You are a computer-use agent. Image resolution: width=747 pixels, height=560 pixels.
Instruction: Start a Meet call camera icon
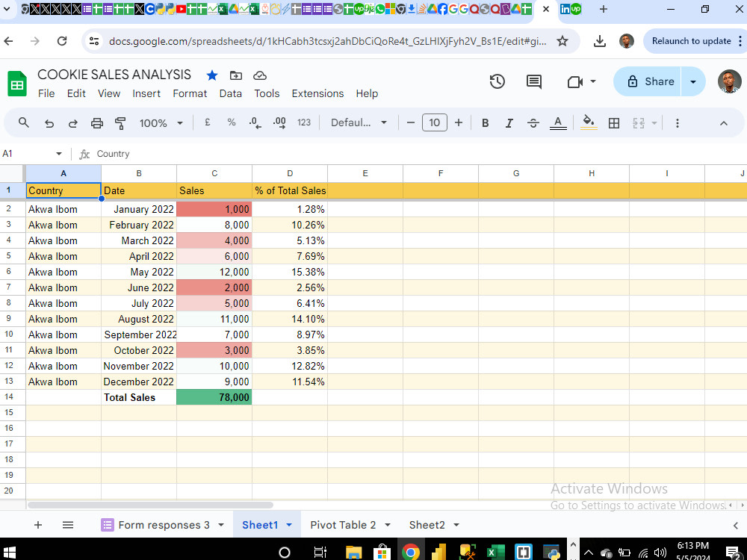tap(575, 82)
